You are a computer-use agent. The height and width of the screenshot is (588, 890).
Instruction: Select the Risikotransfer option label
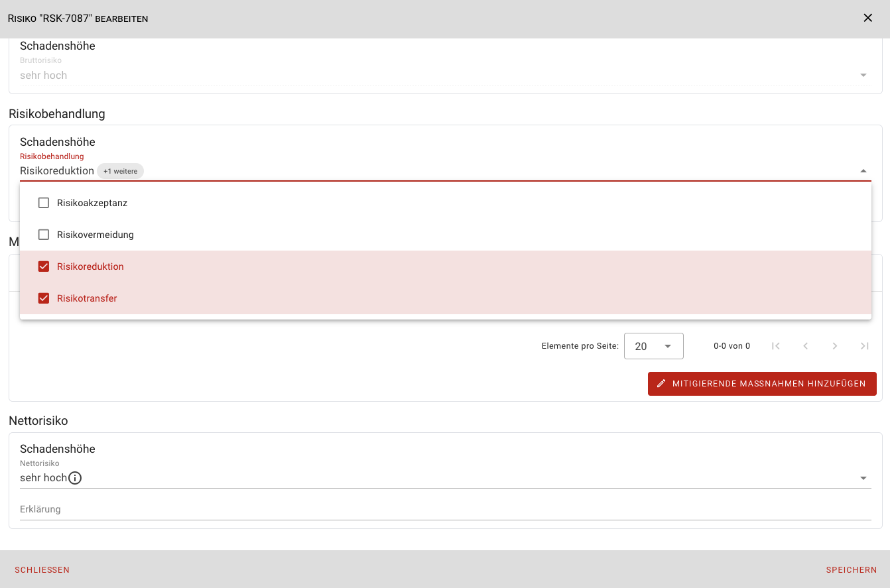[87, 298]
